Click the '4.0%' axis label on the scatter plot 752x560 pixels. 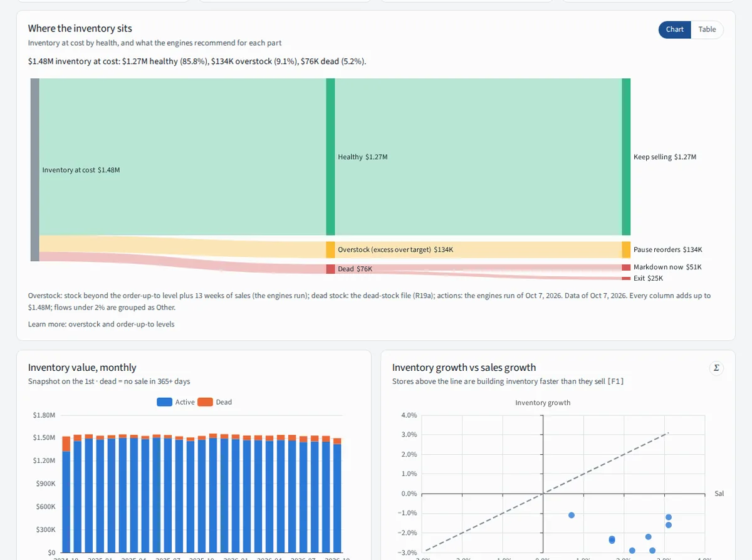coord(409,415)
